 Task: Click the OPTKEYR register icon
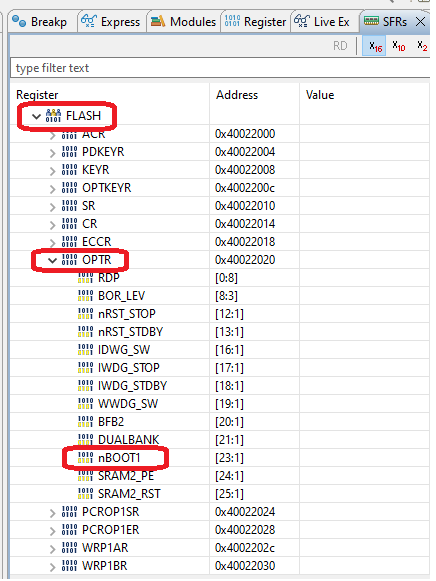click(69, 188)
